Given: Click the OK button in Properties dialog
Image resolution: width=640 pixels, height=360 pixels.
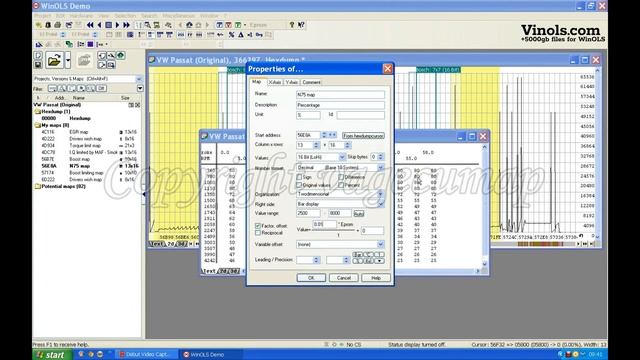Looking at the screenshot, I should pyautogui.click(x=311, y=278).
